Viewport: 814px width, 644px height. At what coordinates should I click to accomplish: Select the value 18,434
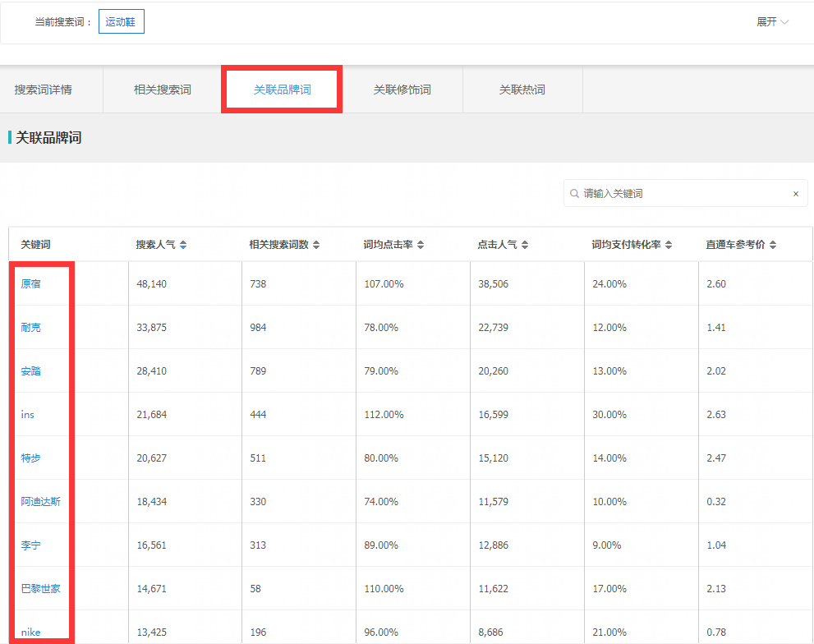[152, 502]
